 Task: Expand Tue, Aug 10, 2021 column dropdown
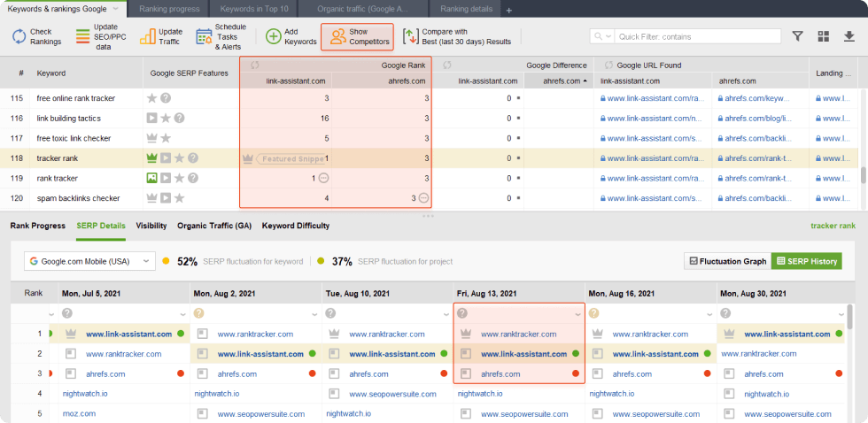[x=446, y=314]
